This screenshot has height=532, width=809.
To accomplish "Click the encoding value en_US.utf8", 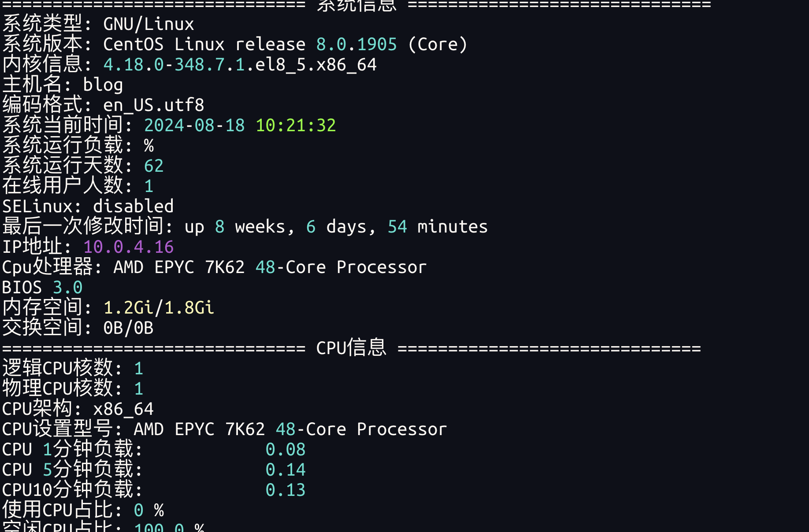I will [153, 105].
